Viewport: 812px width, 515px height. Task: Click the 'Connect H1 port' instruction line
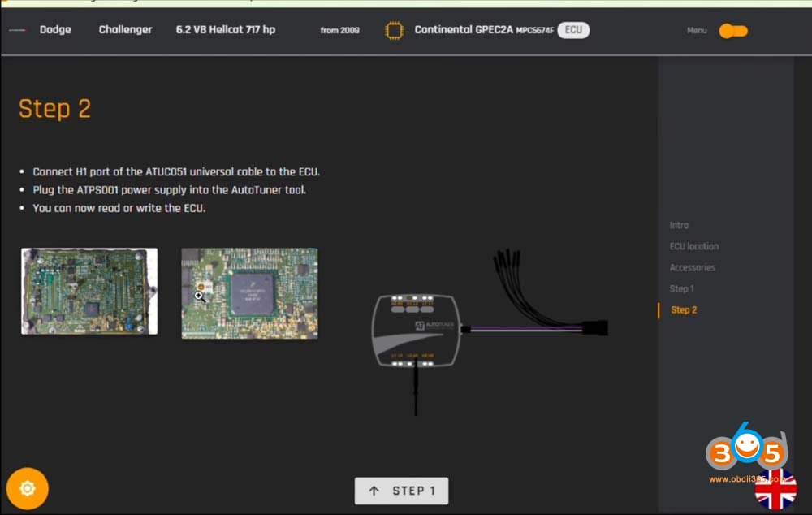click(176, 172)
